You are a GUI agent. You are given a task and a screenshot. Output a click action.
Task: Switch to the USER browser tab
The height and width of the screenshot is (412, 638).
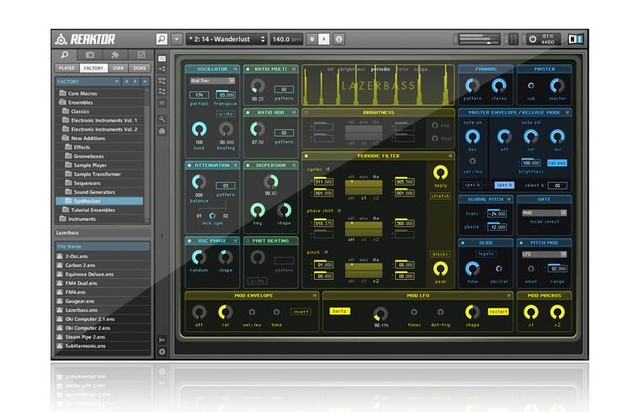118,68
